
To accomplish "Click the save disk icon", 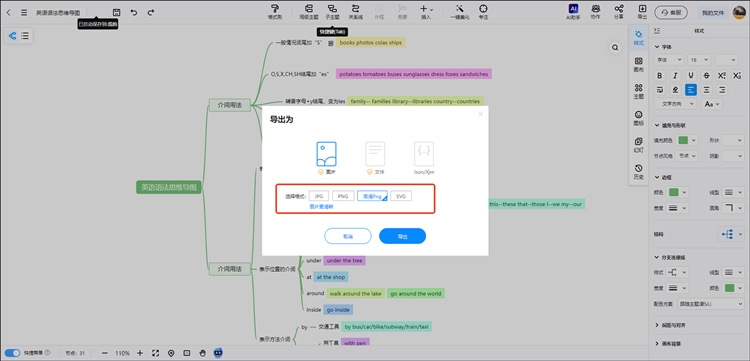I will (x=116, y=12).
